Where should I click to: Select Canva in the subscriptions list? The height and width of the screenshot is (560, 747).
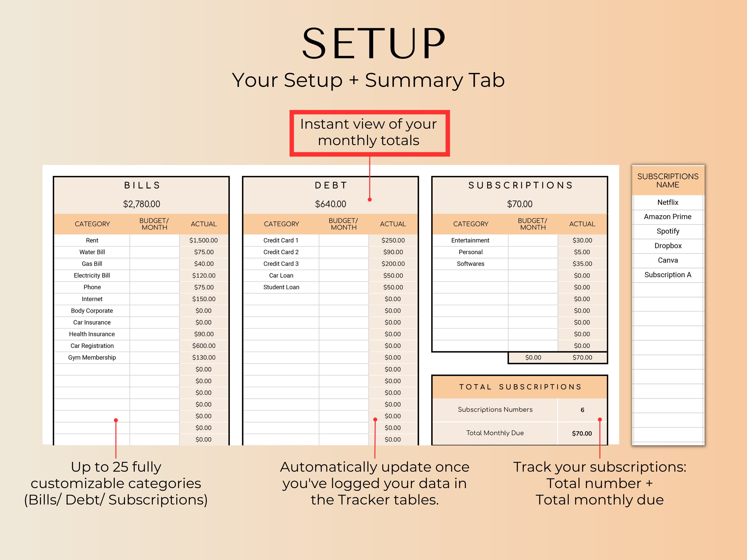[668, 260]
